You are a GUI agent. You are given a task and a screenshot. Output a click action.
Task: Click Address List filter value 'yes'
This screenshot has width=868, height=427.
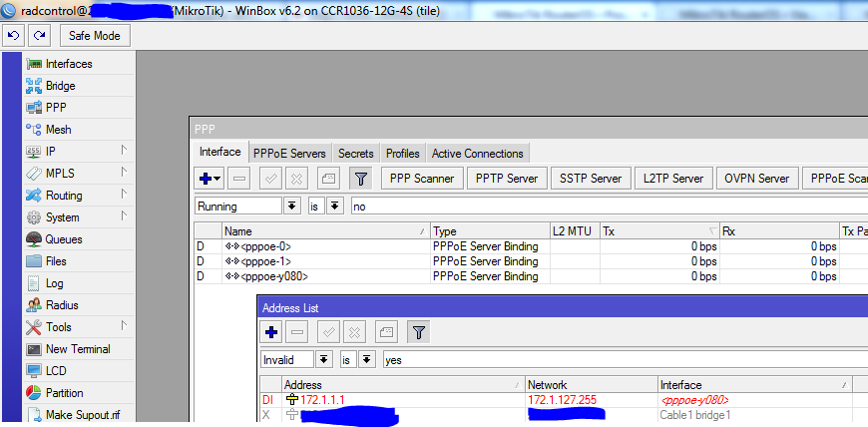626,360
